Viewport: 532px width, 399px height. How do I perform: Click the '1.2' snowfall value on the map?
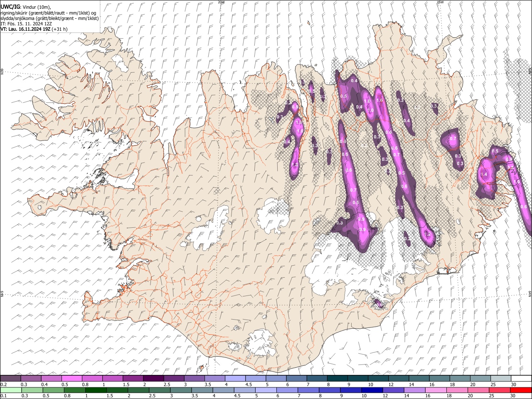click(x=427, y=234)
